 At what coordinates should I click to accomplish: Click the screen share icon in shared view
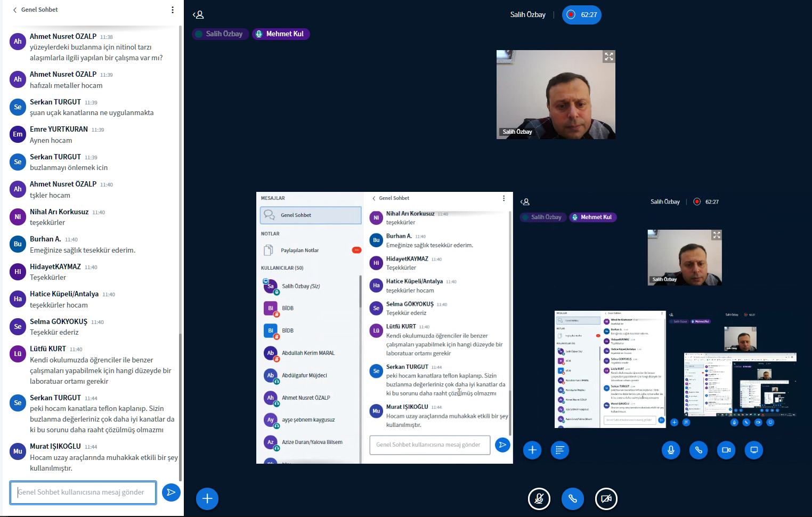click(x=754, y=450)
